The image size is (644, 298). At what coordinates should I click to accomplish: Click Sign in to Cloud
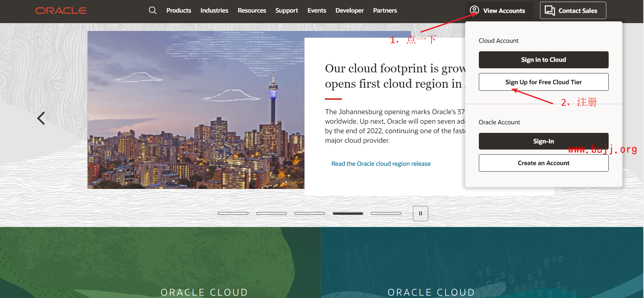(x=543, y=60)
